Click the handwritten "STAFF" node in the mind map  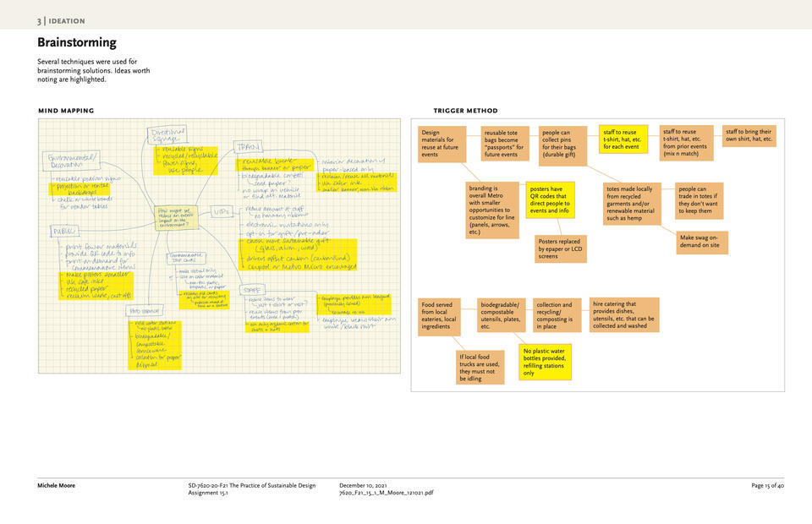click(252, 290)
